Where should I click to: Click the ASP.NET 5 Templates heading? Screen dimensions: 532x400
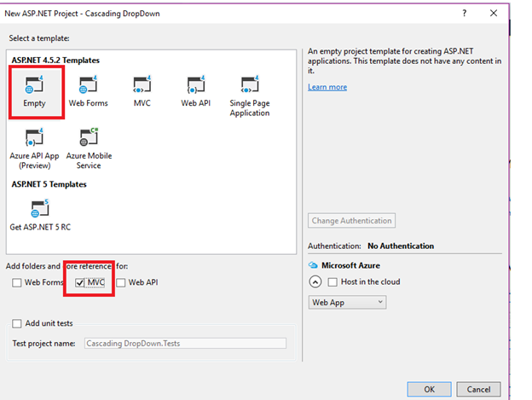coord(49,184)
